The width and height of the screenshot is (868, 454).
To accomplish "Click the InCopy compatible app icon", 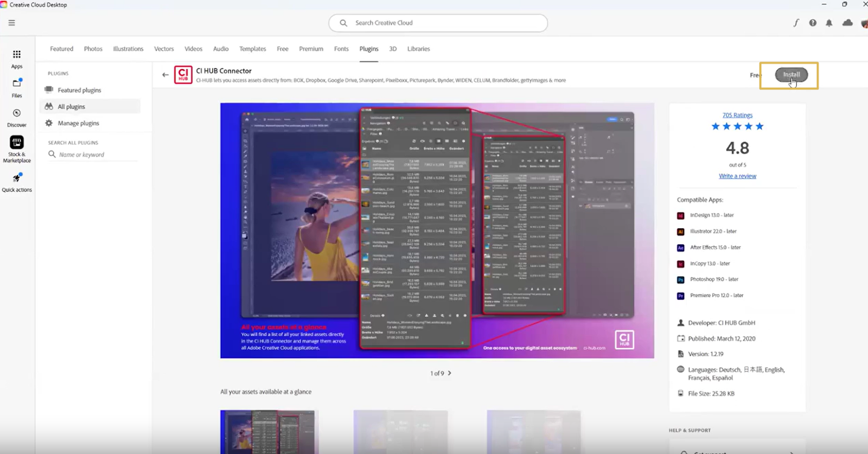I will [681, 264].
